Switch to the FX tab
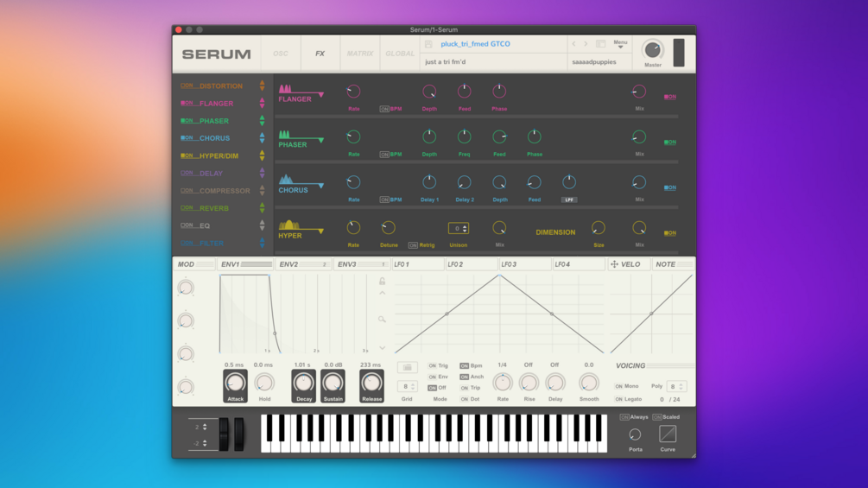This screenshot has width=868, height=488. pos(320,54)
